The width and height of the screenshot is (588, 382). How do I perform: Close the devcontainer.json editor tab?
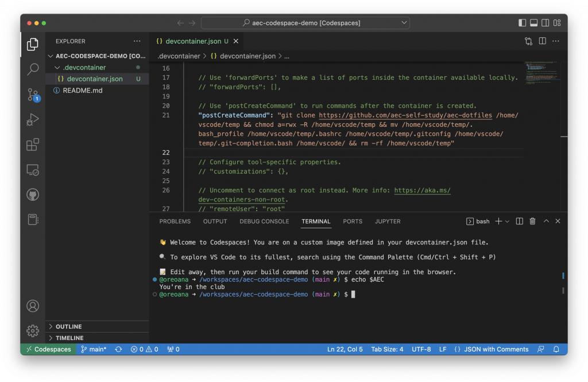click(236, 41)
